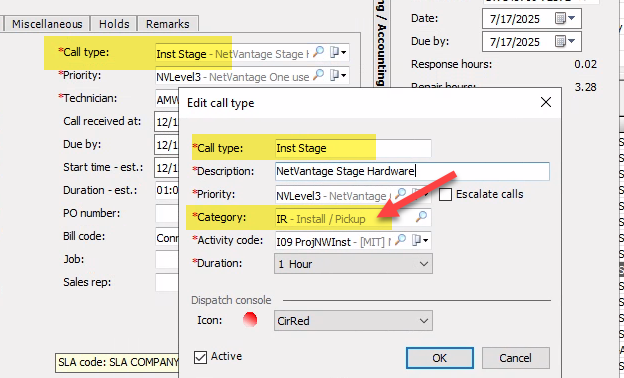Image resolution: width=624 pixels, height=378 pixels.
Task: Click the Bill code field
Action: click(167, 237)
